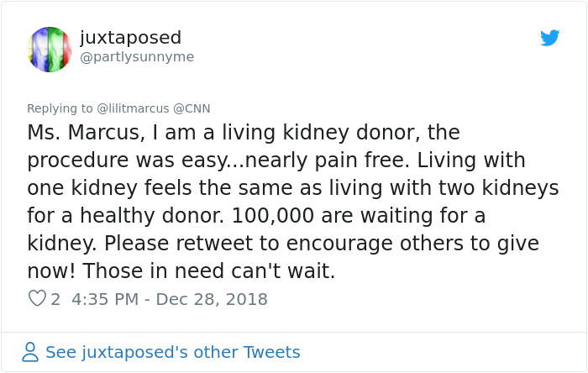The width and height of the screenshot is (588, 373).
Task: Click the display name "juxtaposed"
Action: 130,38
